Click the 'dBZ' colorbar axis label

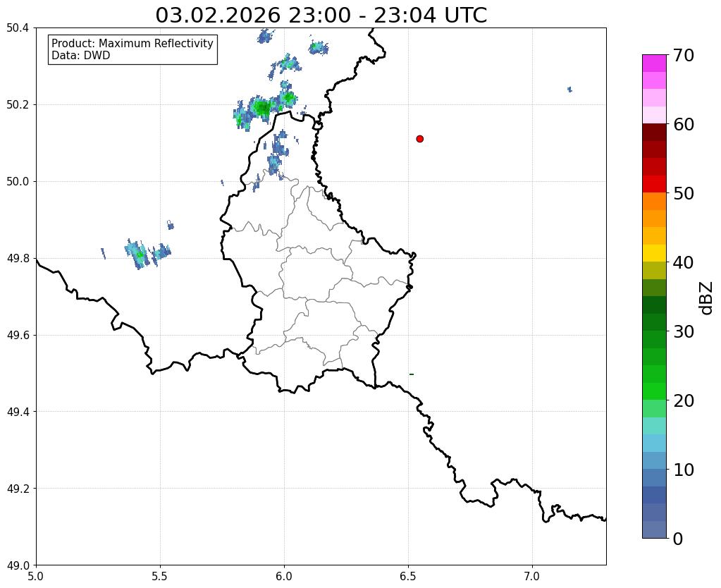click(707, 298)
